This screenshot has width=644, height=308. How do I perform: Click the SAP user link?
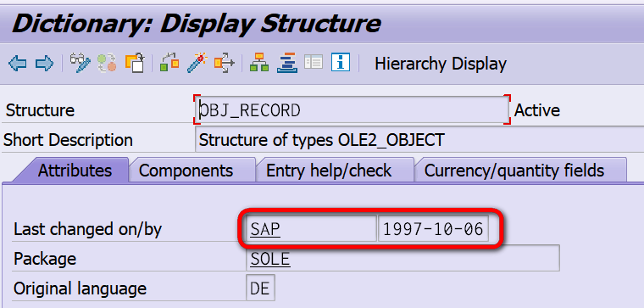pos(265,229)
